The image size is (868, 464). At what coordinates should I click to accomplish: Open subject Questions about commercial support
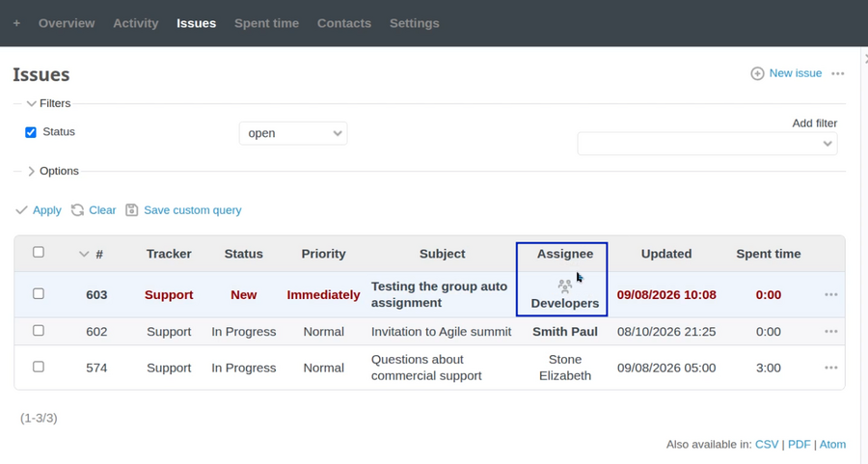point(426,368)
